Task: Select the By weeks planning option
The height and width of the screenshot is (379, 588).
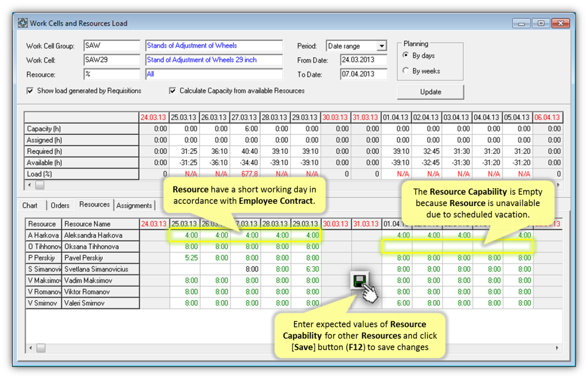Action: click(x=406, y=71)
